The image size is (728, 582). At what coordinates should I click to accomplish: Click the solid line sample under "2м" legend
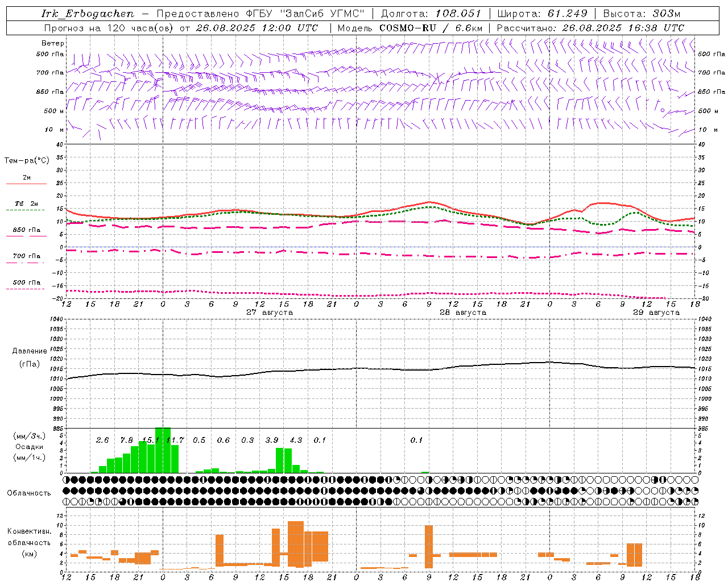[26, 184]
